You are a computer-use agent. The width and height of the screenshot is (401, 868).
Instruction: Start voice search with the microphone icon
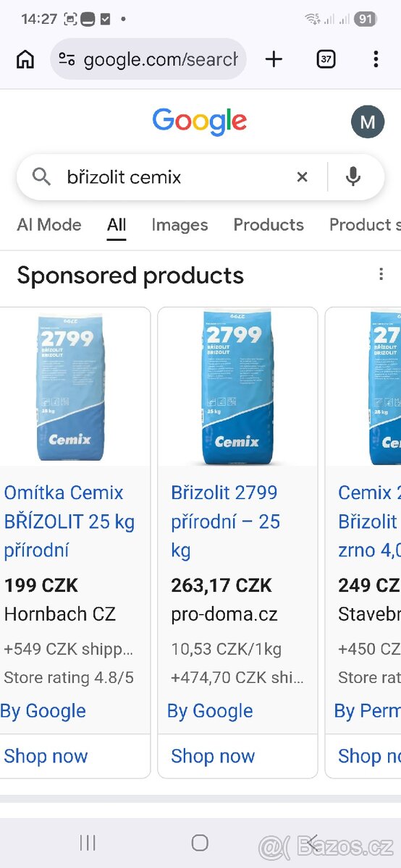point(353,176)
